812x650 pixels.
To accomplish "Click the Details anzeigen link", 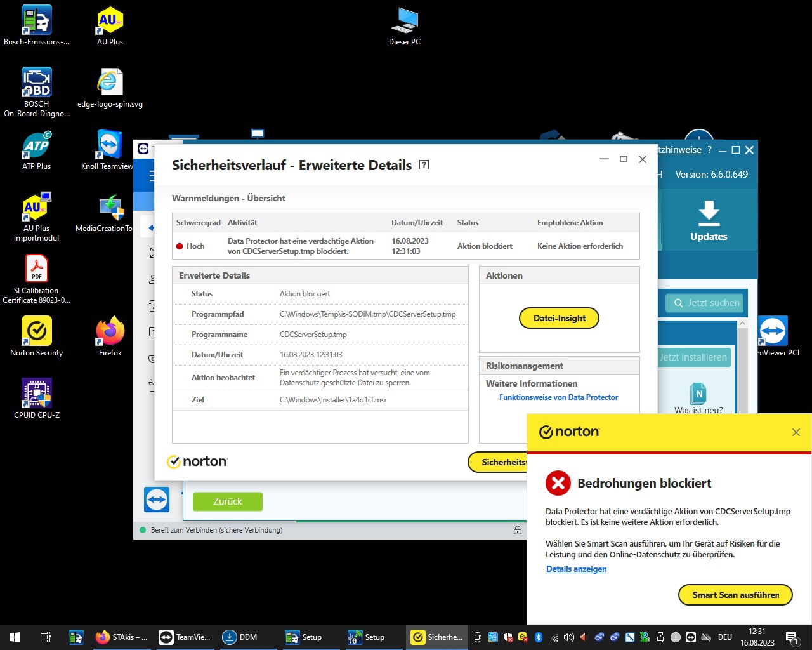I will point(576,569).
